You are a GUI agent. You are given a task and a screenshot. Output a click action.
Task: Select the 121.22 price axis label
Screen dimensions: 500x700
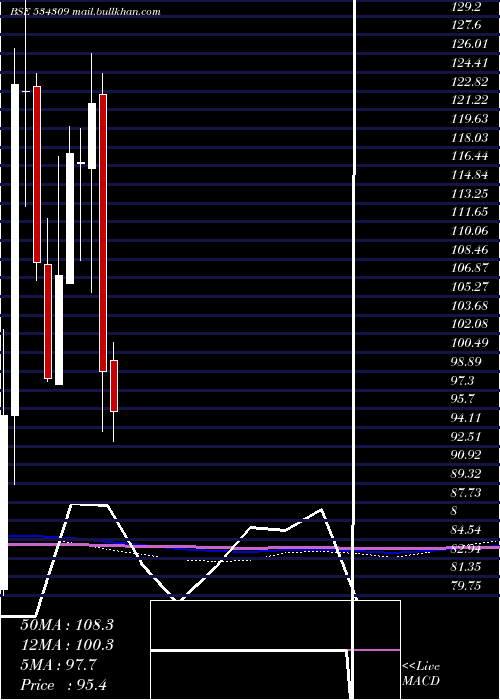(469, 100)
